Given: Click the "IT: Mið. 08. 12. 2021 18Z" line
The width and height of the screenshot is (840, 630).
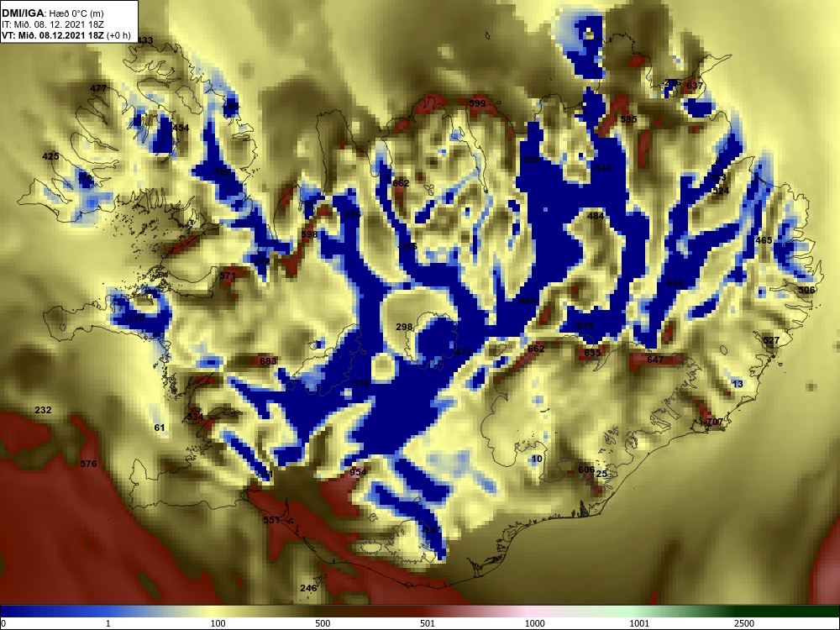Looking at the screenshot, I should pyautogui.click(x=52, y=24).
